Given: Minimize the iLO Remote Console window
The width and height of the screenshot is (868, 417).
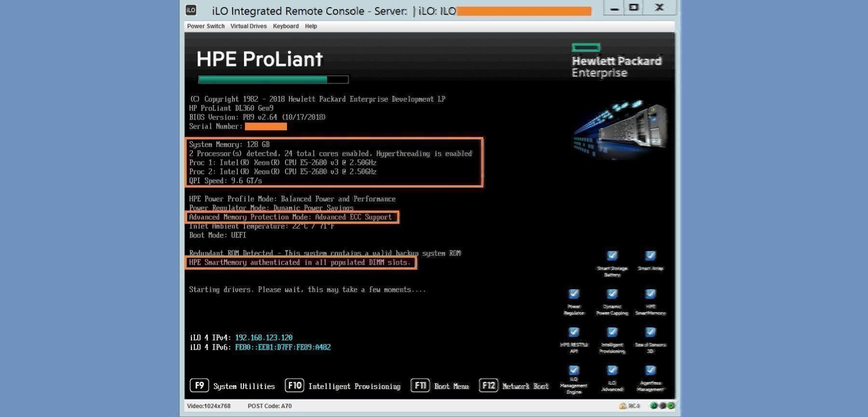Looking at the screenshot, I should point(614,8).
